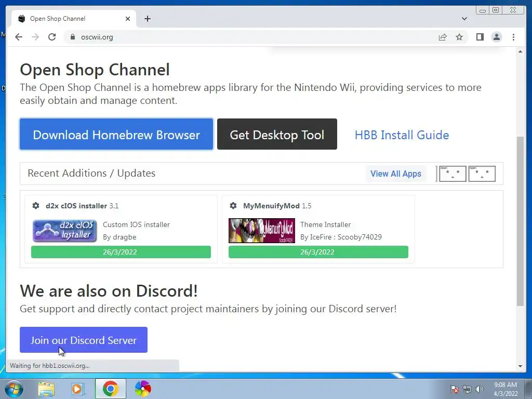Click Join our Discord Server button
532x399 pixels.
pos(84,340)
